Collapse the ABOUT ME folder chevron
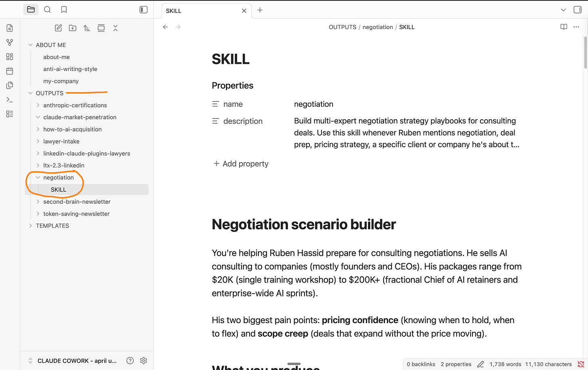This screenshot has width=588, height=370. (30, 45)
